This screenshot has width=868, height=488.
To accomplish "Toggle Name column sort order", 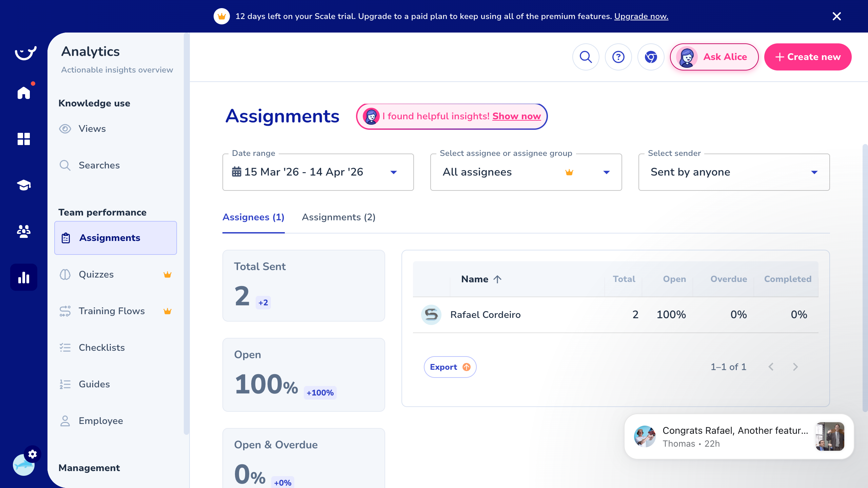I will 480,279.
